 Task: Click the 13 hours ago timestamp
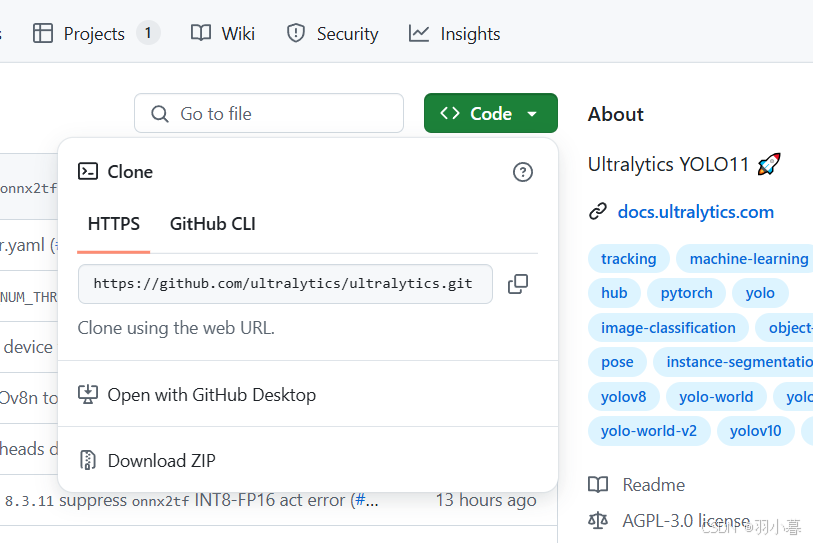point(486,500)
